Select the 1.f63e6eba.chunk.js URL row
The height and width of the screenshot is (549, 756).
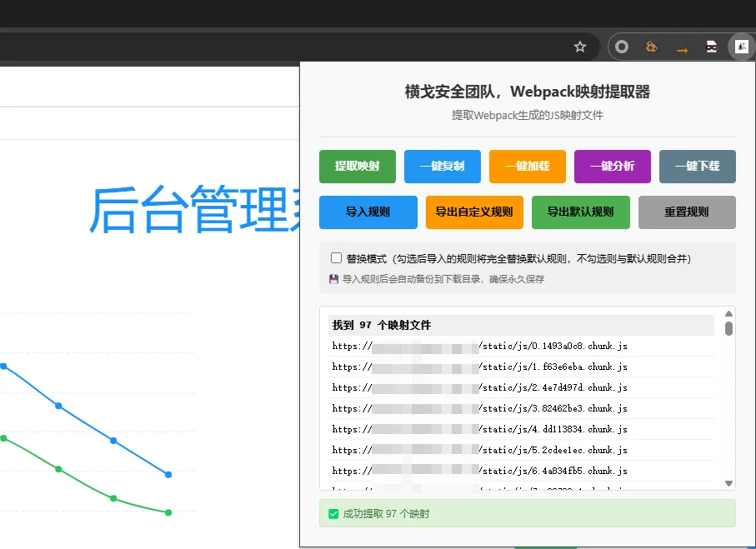click(x=521, y=367)
